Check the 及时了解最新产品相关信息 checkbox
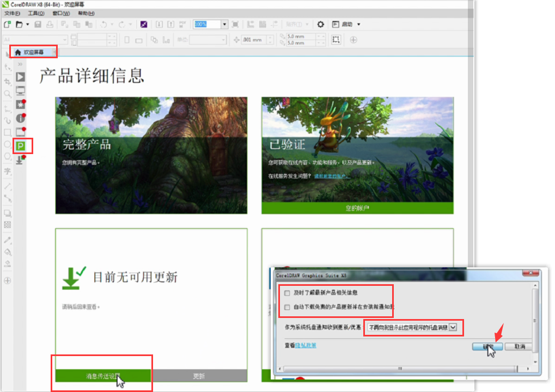 287,293
